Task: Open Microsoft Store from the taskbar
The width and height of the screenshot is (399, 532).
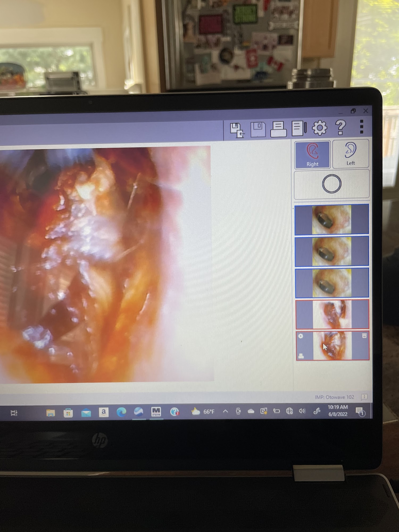Action: [68, 413]
